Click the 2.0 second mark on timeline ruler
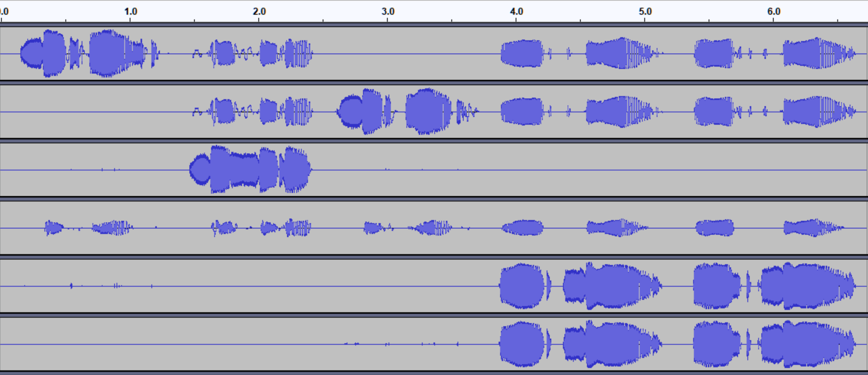 259,11
